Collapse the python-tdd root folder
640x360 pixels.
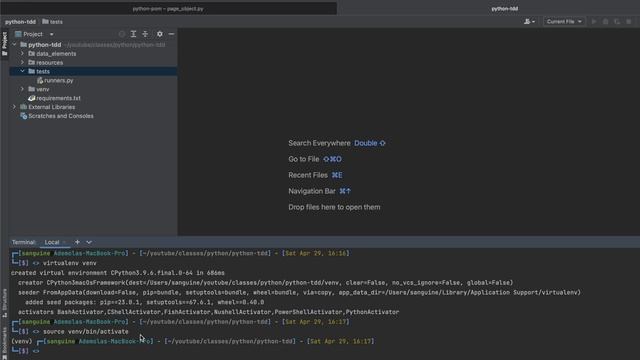point(15,44)
